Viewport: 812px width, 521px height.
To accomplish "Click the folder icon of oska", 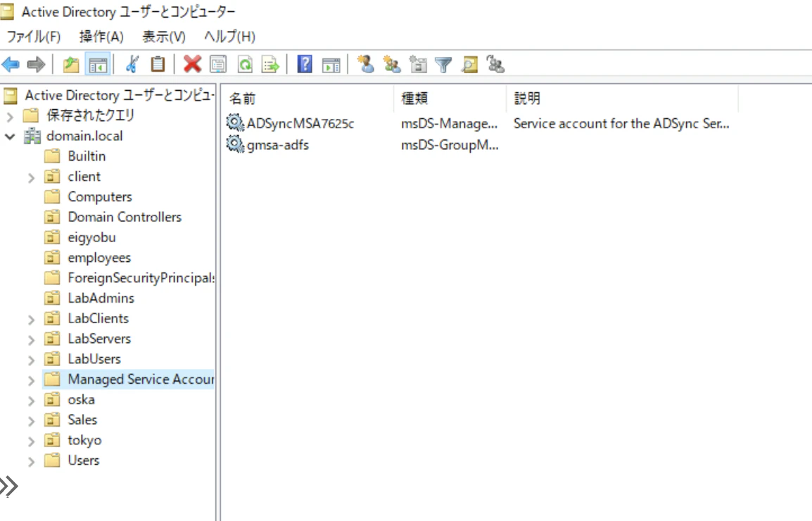I will [52, 399].
